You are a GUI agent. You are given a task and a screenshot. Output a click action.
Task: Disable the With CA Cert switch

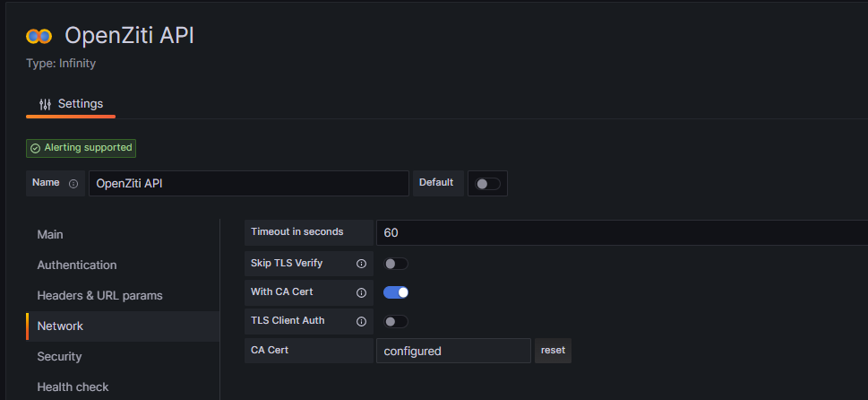point(395,292)
